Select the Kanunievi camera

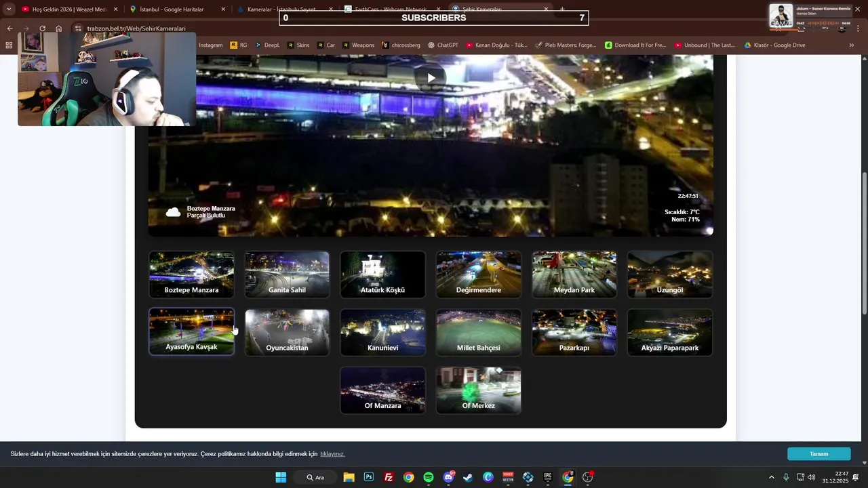[x=382, y=332]
